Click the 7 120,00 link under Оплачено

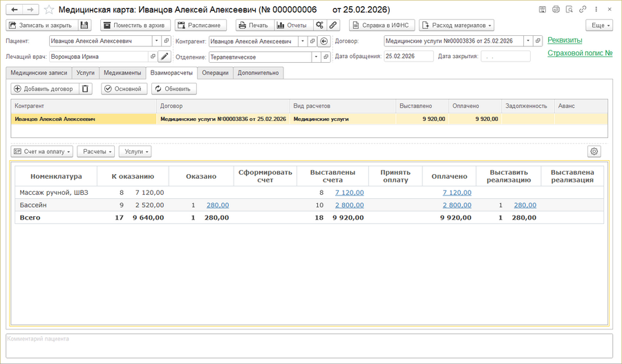[x=457, y=193]
